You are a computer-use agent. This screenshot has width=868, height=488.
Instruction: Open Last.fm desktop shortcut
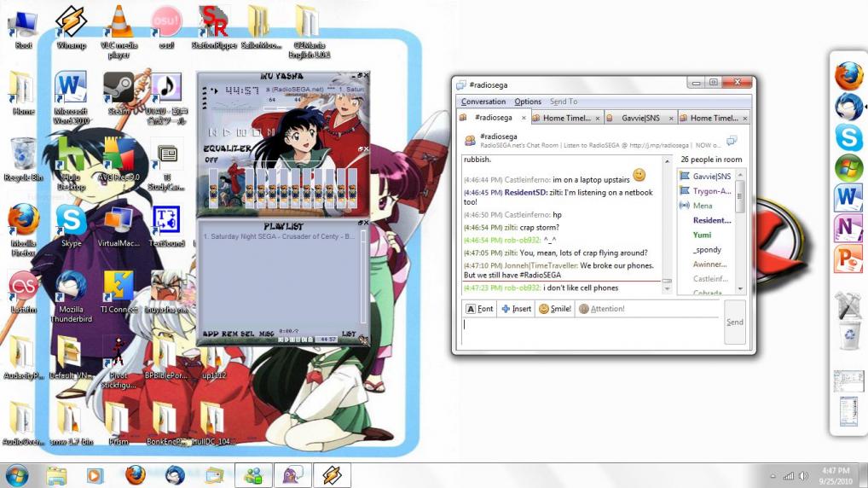(23, 292)
